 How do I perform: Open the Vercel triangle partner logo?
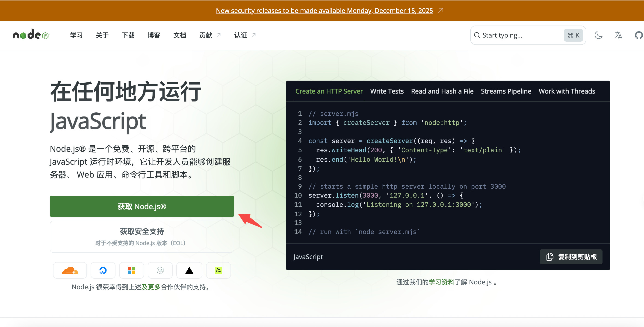point(189,270)
